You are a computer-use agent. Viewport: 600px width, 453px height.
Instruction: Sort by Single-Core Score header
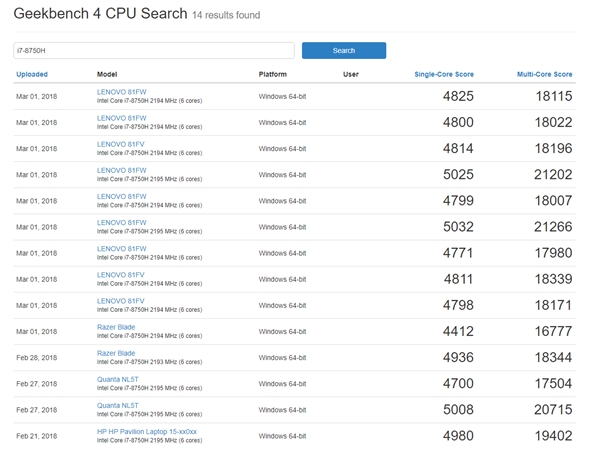pyautogui.click(x=444, y=74)
